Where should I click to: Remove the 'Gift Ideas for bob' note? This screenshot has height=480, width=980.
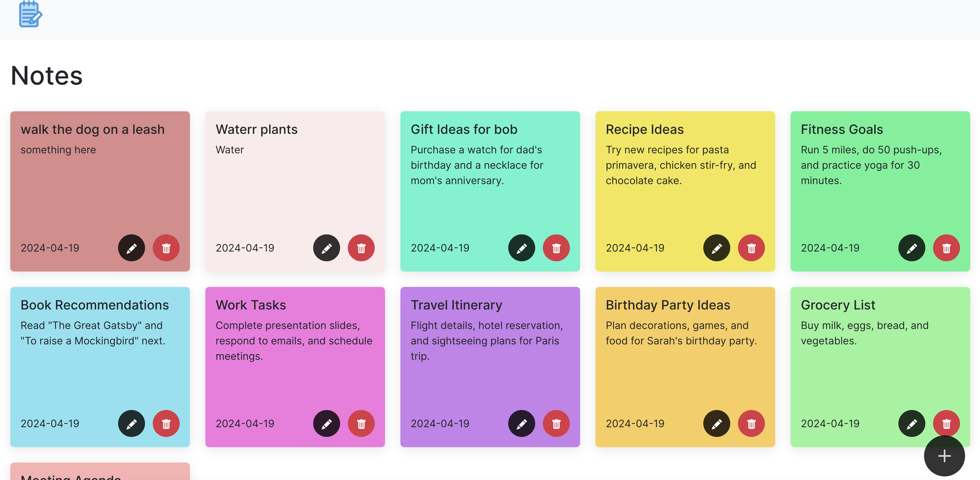(x=556, y=248)
